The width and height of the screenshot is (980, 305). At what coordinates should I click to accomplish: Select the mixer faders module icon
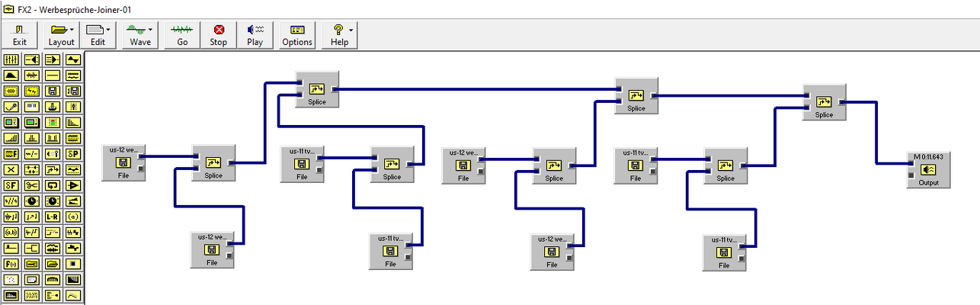tap(11, 59)
